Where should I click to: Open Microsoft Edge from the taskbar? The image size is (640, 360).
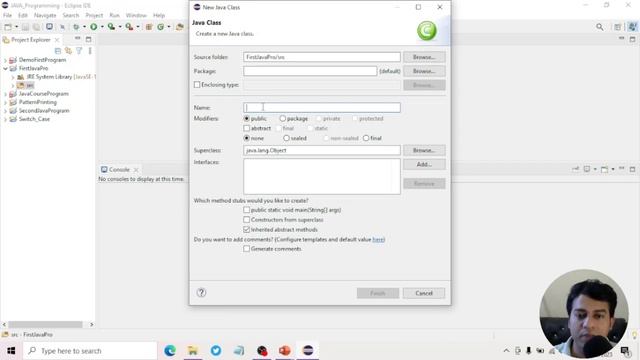click(x=170, y=351)
